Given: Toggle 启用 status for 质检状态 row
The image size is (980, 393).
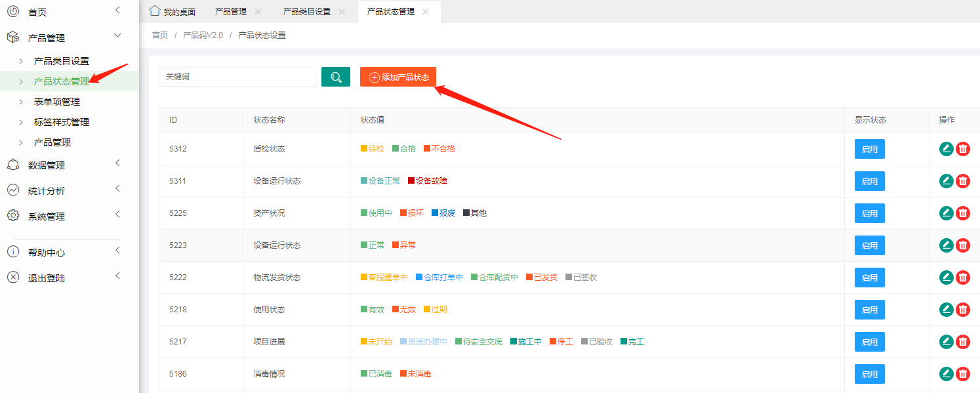Looking at the screenshot, I should 869,149.
